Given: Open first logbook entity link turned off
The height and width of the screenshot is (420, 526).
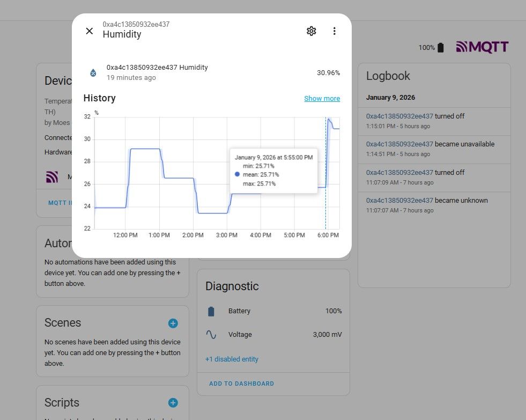Looking at the screenshot, I should click(x=399, y=116).
